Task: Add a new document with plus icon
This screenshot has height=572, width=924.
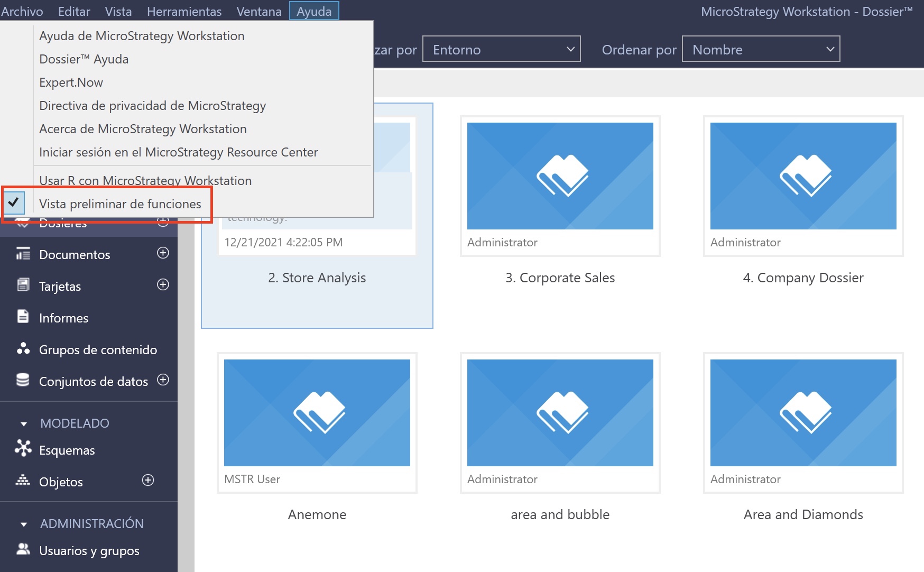Action: click(163, 253)
